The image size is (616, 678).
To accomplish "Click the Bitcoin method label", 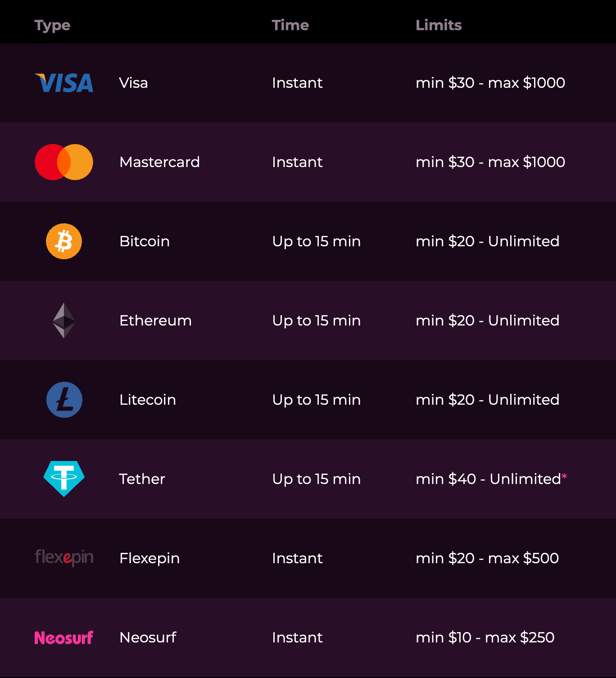I will point(145,241).
